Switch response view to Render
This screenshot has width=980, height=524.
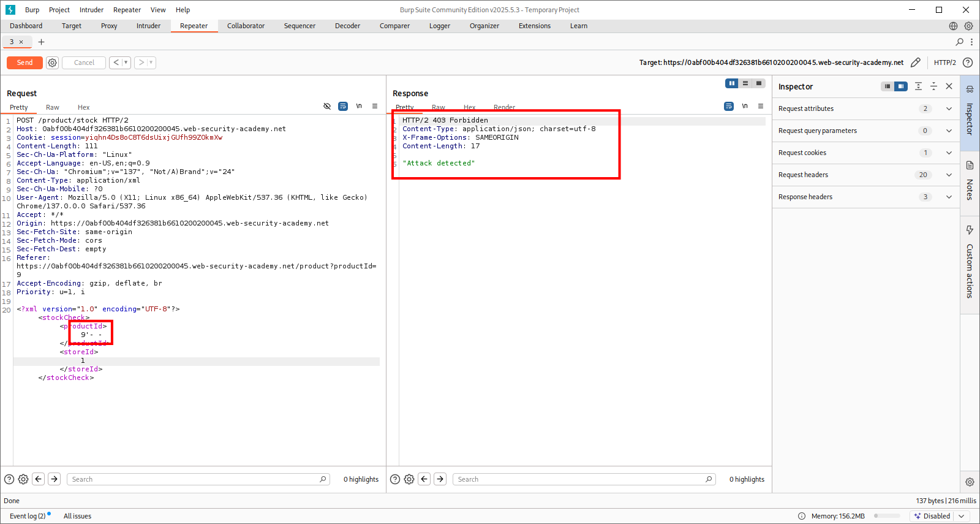(x=504, y=107)
